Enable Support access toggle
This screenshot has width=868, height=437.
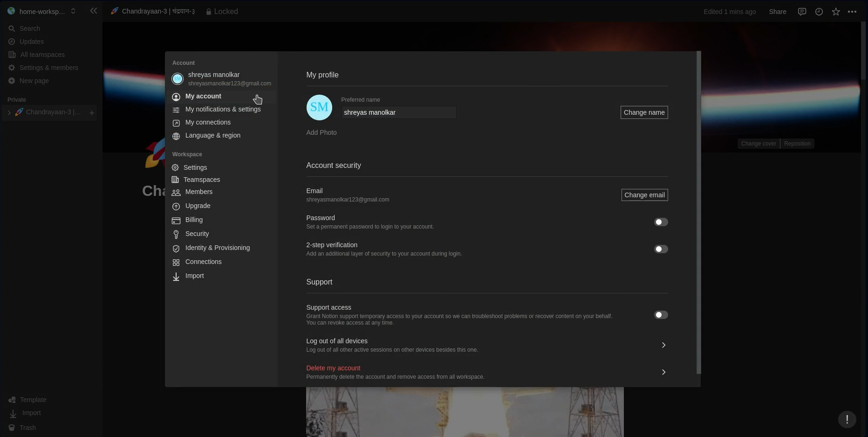point(661,315)
